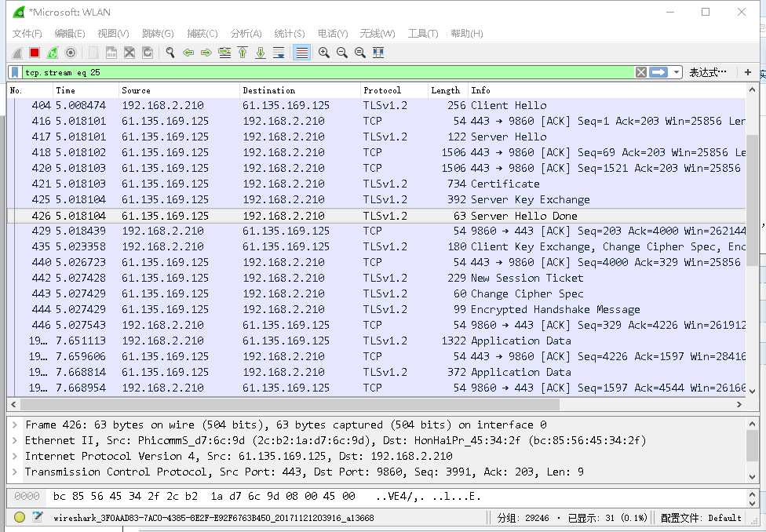
Task: Click the 表达式 expression button
Action: click(707, 72)
